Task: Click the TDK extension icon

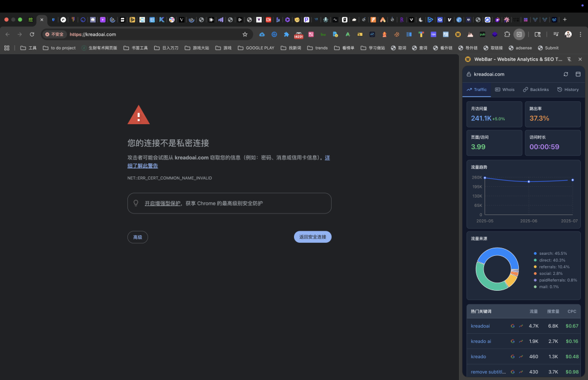Action: point(433,34)
